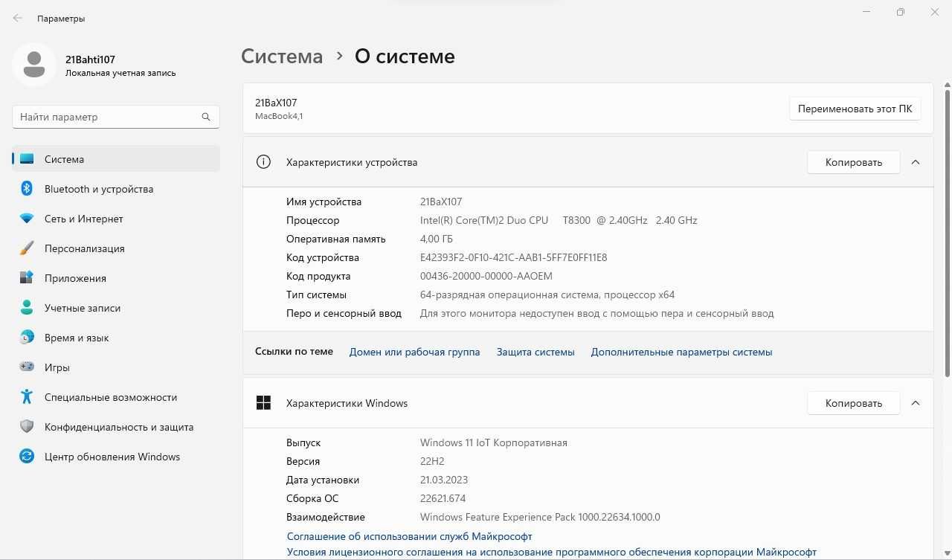Copy device specifications with Копировать button
The height and width of the screenshot is (560, 952).
tap(854, 162)
